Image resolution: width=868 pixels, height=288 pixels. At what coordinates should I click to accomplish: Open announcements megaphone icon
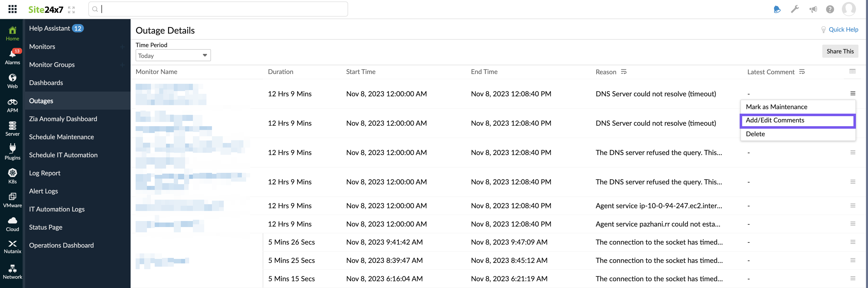(813, 9)
